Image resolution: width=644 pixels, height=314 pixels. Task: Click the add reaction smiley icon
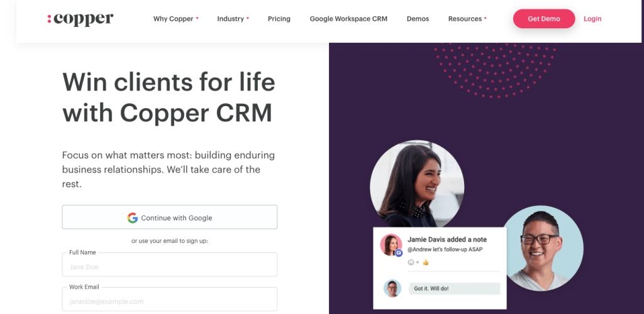pyautogui.click(x=413, y=263)
